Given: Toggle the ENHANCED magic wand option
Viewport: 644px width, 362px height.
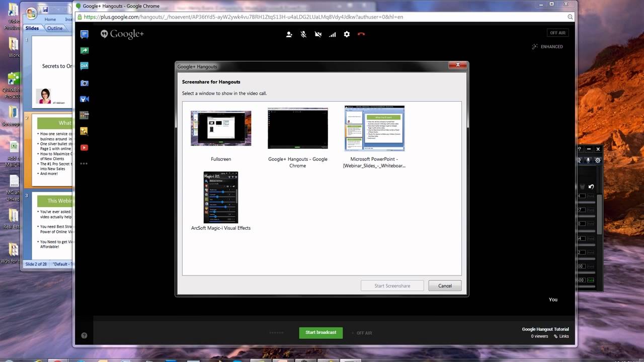Looking at the screenshot, I should (x=547, y=47).
